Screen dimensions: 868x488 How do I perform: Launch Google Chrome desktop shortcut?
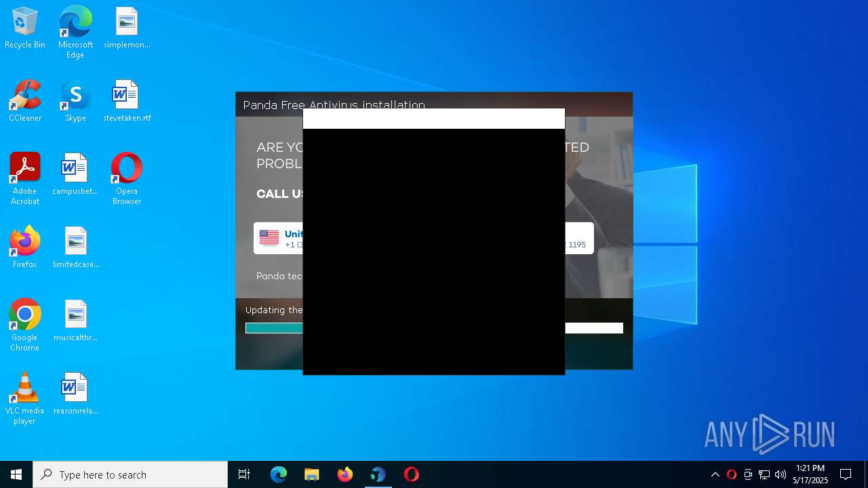pyautogui.click(x=25, y=325)
